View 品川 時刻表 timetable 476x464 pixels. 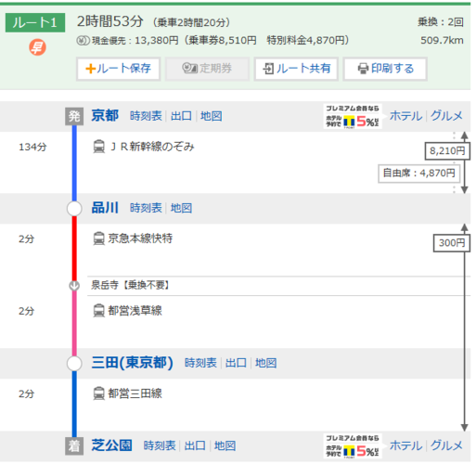146,208
